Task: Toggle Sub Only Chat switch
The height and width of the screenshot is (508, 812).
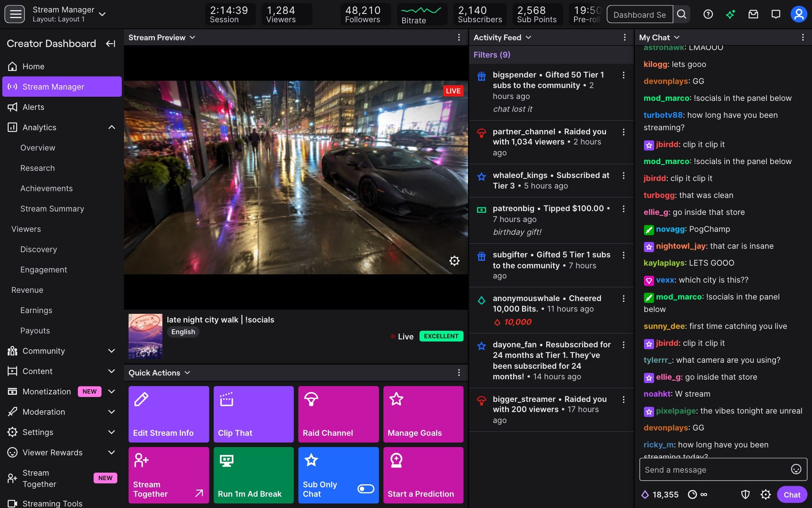Action: (366, 489)
